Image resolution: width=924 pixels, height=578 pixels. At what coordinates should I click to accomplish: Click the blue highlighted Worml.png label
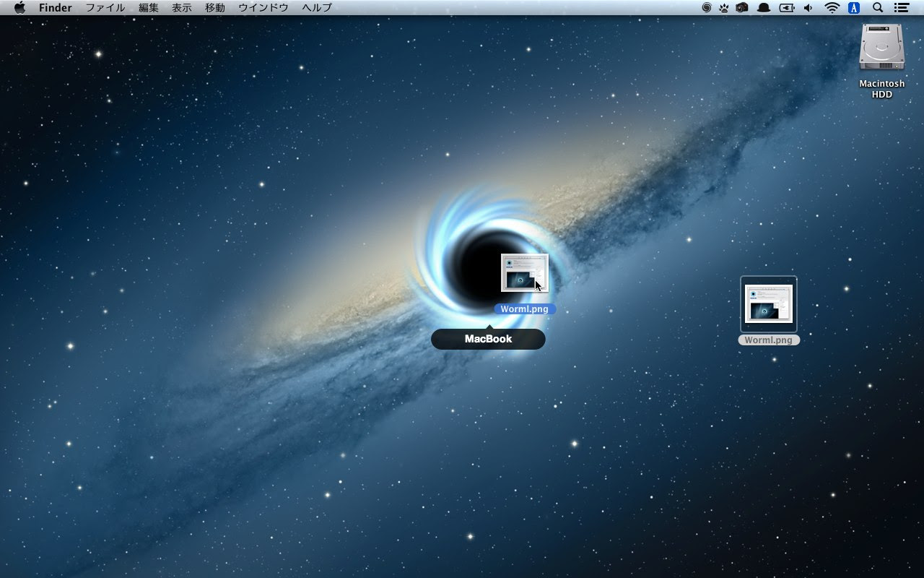click(525, 309)
